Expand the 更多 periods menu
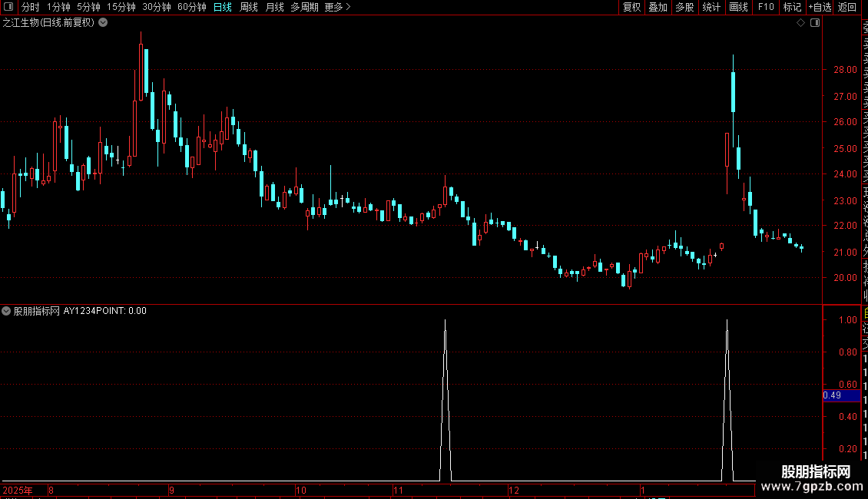Screen dimensions: 868x499 tap(338, 7)
